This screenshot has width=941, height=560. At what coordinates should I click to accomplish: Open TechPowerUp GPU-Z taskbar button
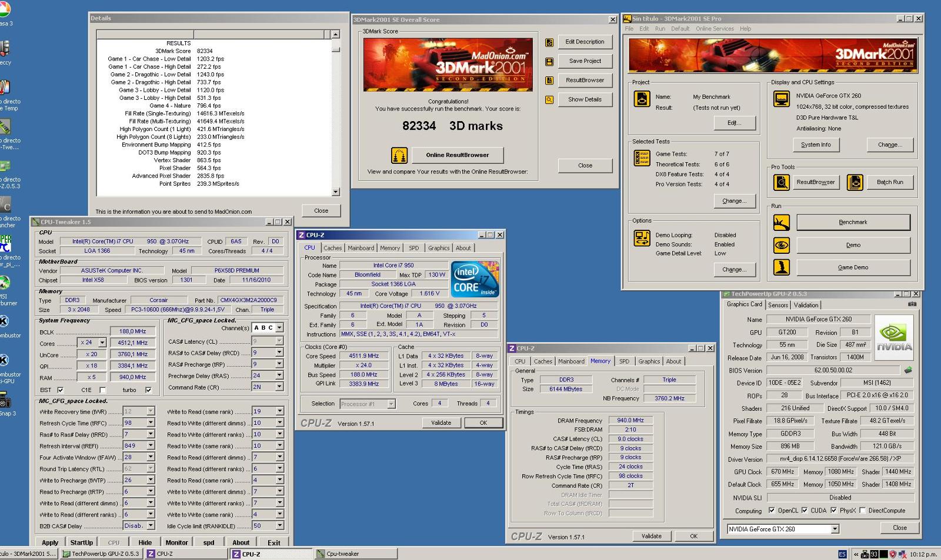(x=101, y=554)
